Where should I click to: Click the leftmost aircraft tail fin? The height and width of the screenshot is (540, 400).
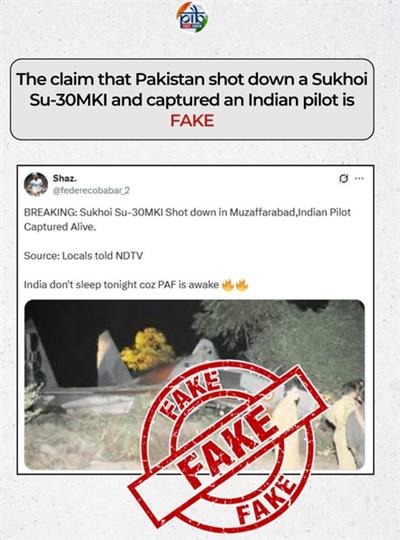[39, 353]
